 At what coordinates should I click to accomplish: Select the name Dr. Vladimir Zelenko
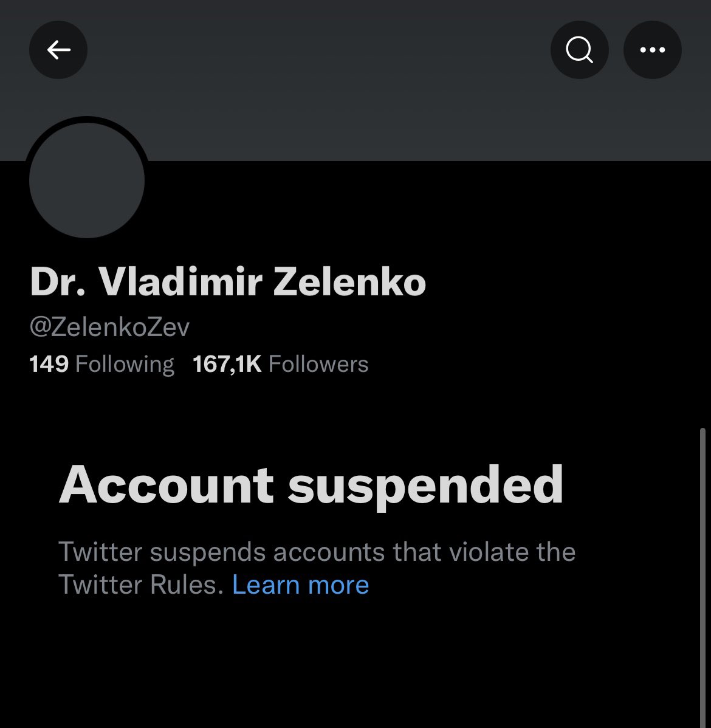click(228, 283)
